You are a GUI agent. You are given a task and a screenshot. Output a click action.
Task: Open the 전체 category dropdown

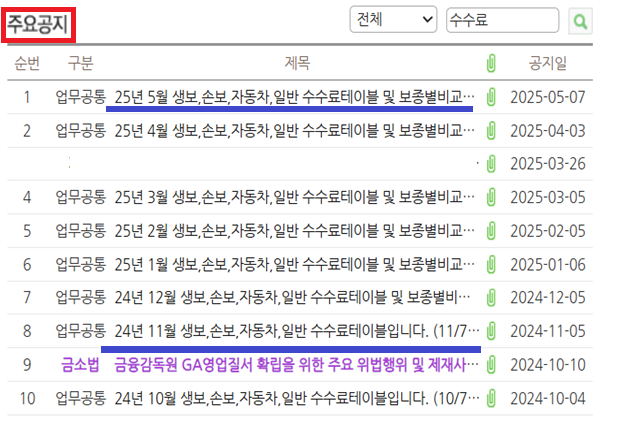point(393,19)
